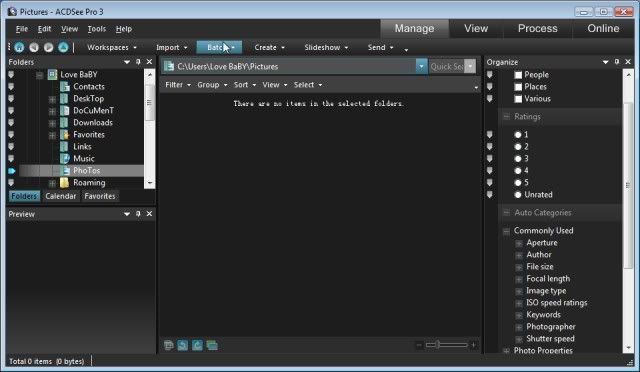
Task: Click the first icon in bottom toolbar
Action: pyautogui.click(x=169, y=345)
